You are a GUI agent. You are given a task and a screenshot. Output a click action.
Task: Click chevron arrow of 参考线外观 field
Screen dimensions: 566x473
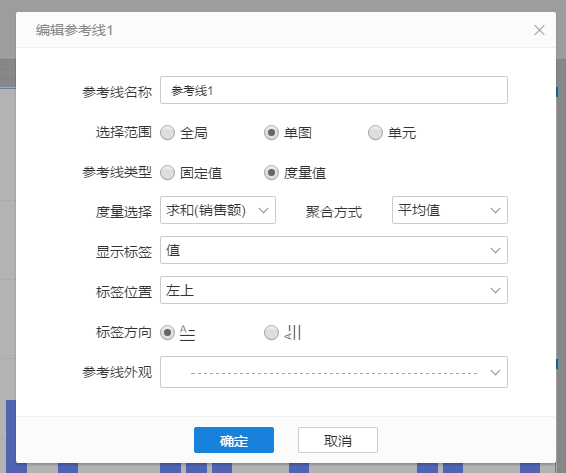(x=495, y=372)
